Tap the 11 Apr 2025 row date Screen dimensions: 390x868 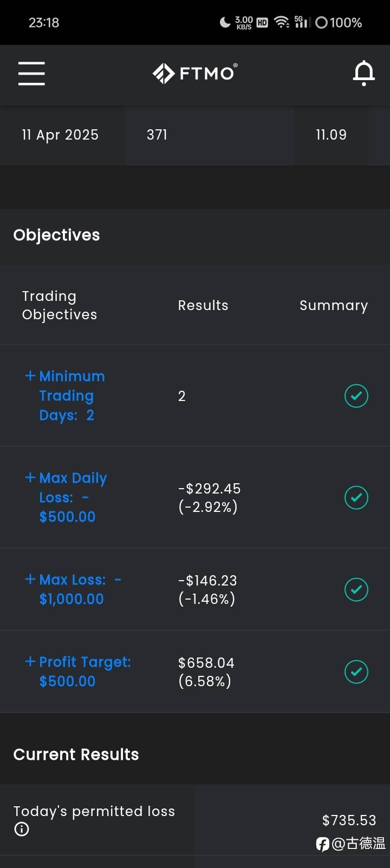tap(60, 135)
